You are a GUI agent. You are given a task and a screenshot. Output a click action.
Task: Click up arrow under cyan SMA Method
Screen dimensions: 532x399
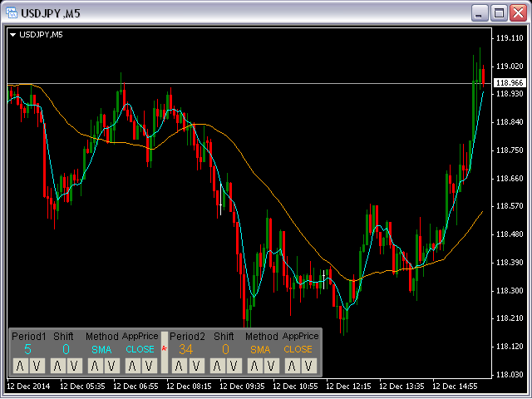coord(93,366)
